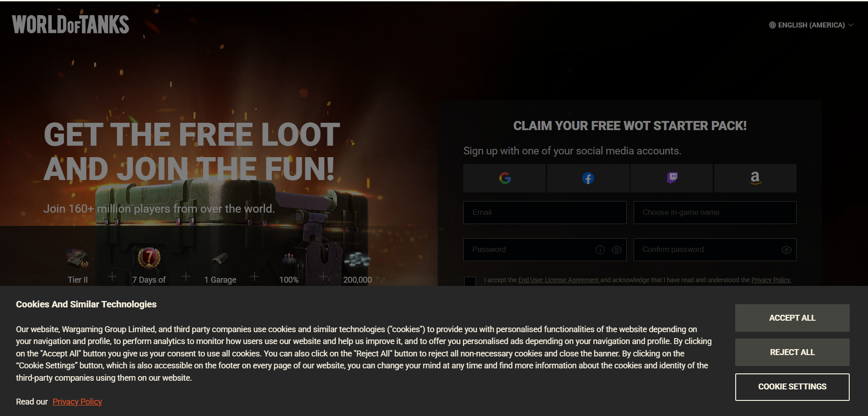Viewport: 868px width, 416px height.
Task: Sign up with the Facebook icon
Action: pos(588,178)
